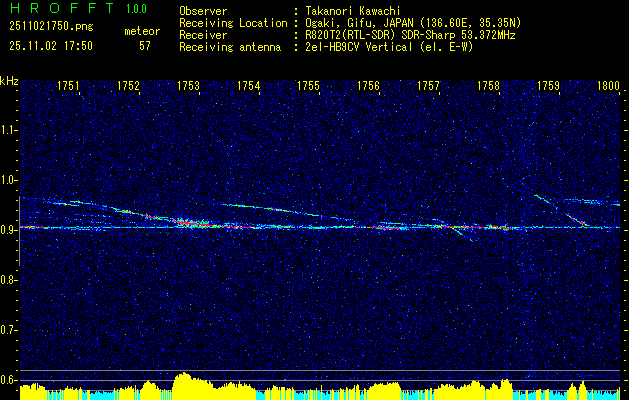
Task: Click the 1752 time marker
Action: click(x=128, y=85)
